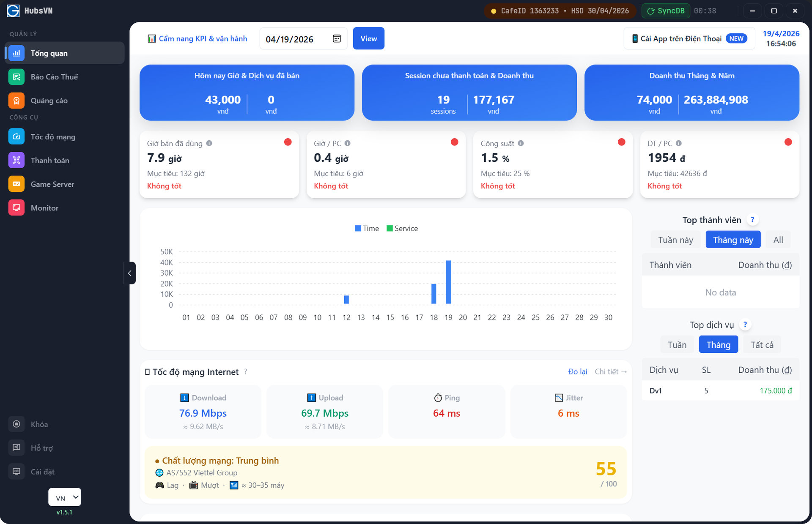Open the Tổng quan overview icon

16,53
